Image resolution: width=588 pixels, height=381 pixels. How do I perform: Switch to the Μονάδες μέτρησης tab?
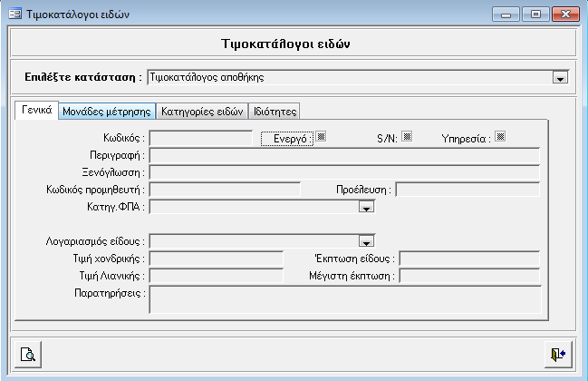pyautogui.click(x=107, y=112)
